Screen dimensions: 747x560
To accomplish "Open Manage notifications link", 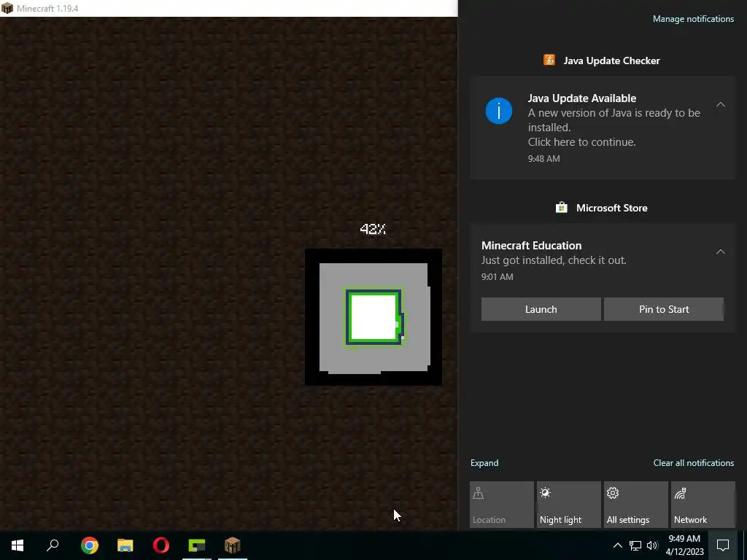I will [x=693, y=19].
